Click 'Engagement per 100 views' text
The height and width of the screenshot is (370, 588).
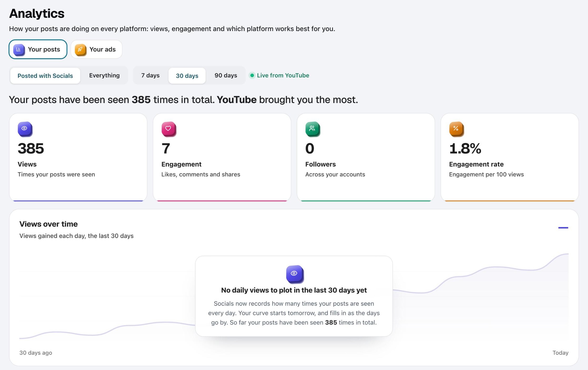click(x=486, y=174)
